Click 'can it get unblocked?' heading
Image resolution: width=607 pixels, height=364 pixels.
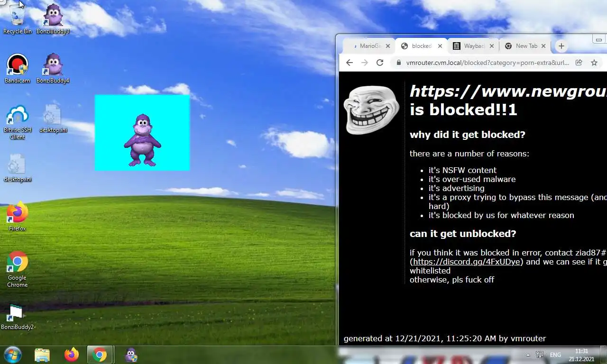463,234
